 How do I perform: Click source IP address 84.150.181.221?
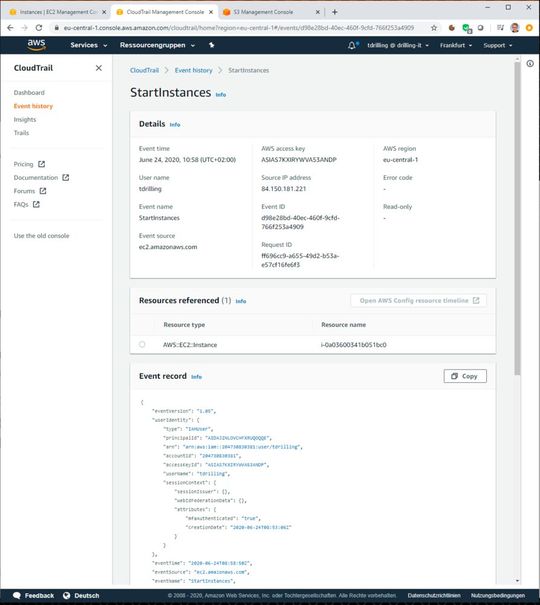[x=284, y=189]
